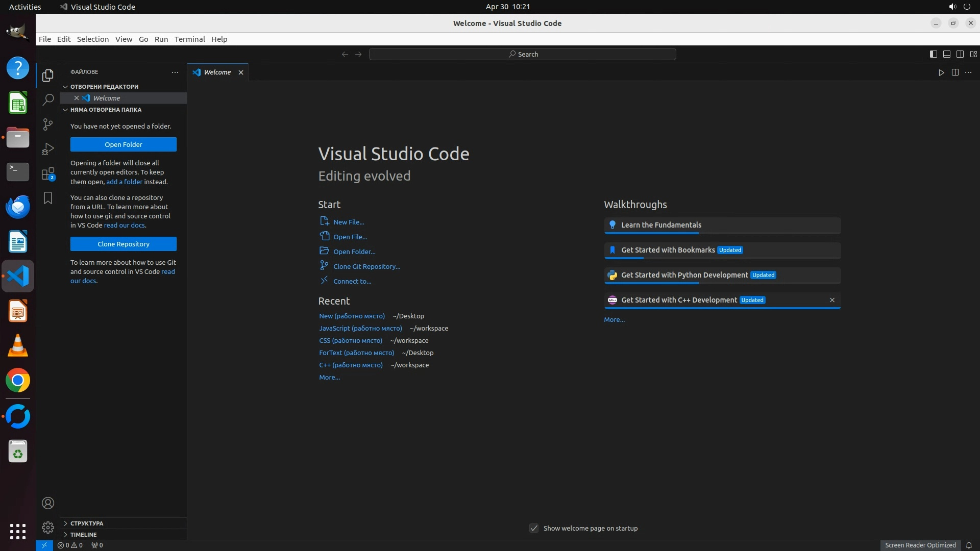This screenshot has width=980, height=551.
Task: Collapse the ОТВОРЕНИ РЕДАКТОРИ section
Action: pyautogui.click(x=104, y=87)
